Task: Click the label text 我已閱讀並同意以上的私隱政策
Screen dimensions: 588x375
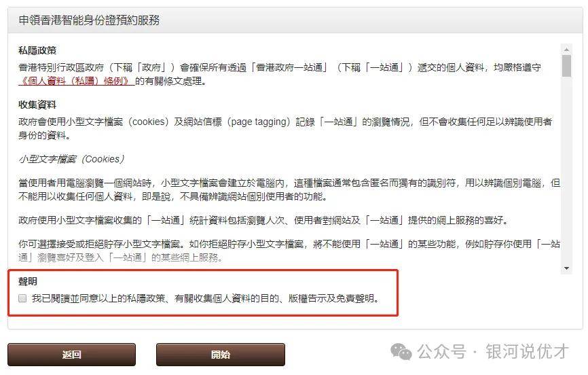Action: (98, 298)
